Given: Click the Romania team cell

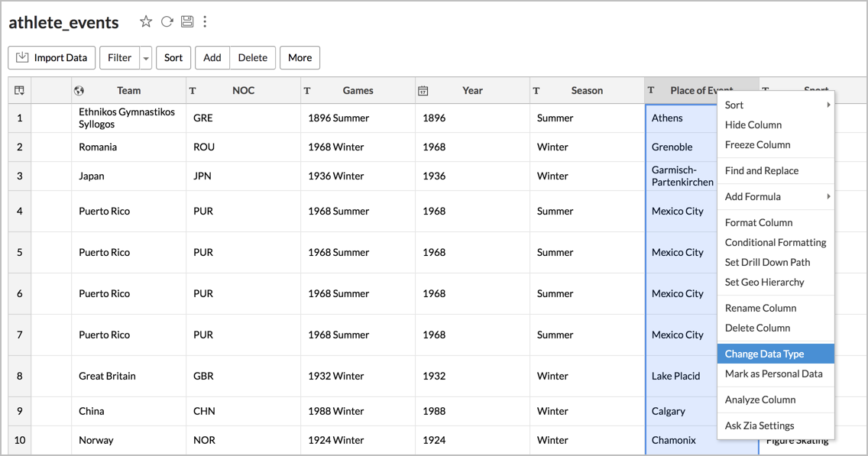Looking at the screenshot, I should 128,147.
